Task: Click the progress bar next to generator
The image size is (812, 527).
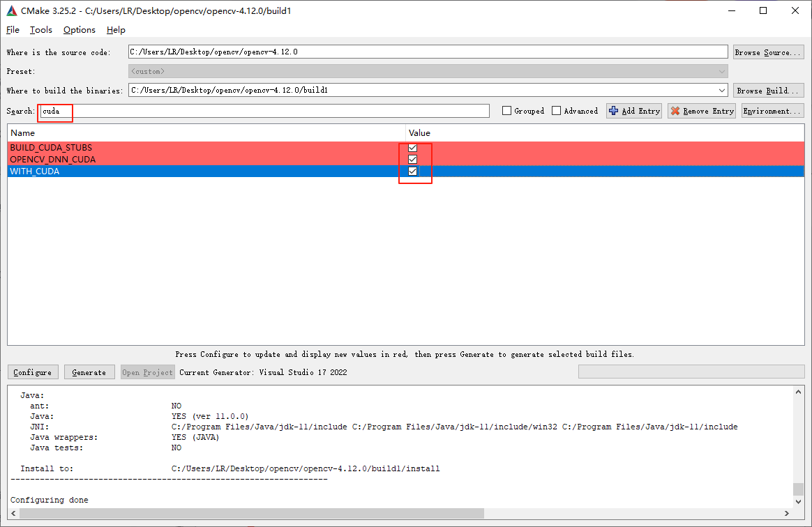Action: (691, 372)
